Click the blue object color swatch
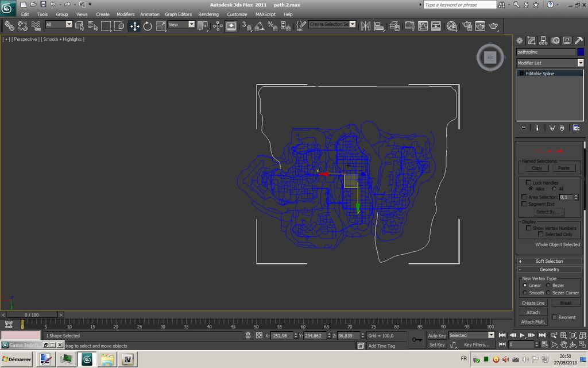 (581, 52)
